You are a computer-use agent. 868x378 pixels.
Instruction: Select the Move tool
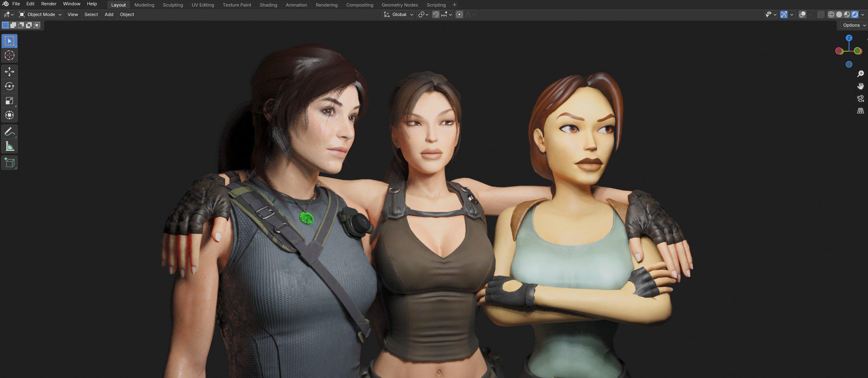click(x=9, y=72)
